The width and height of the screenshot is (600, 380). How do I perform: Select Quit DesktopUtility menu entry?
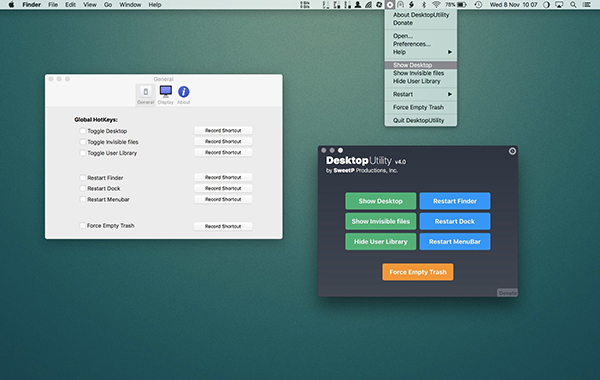tap(421, 120)
